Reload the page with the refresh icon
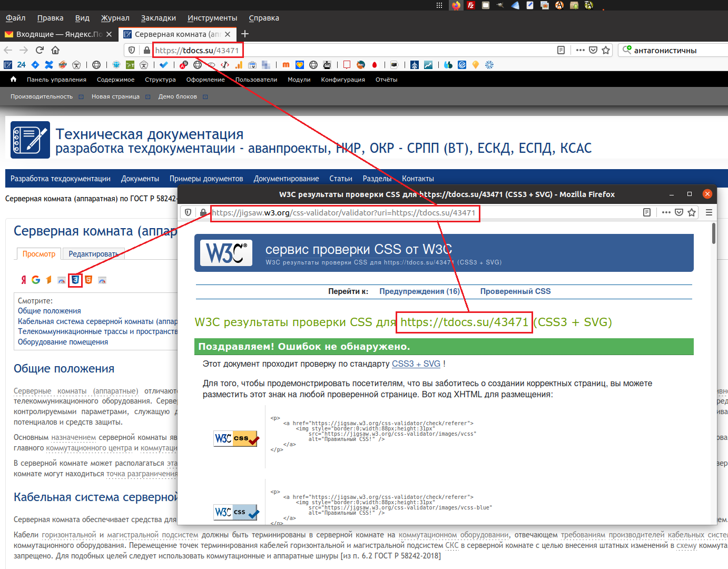 pyautogui.click(x=40, y=50)
